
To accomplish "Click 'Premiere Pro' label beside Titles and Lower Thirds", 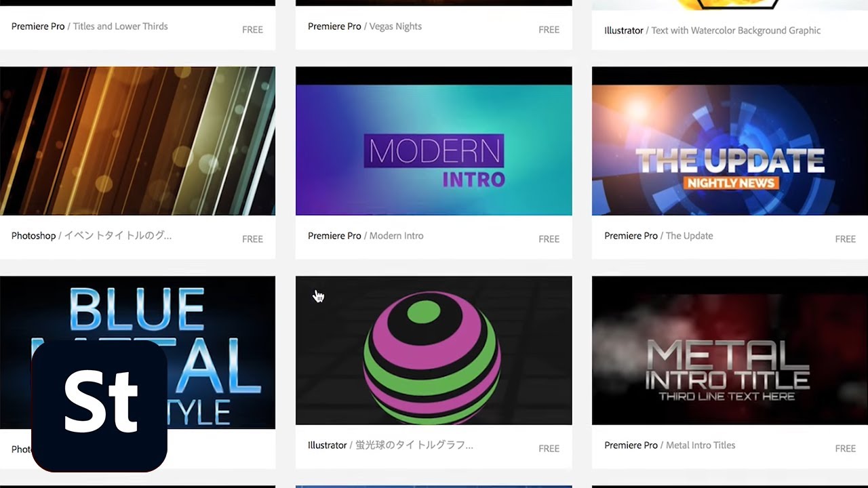I will [x=38, y=26].
